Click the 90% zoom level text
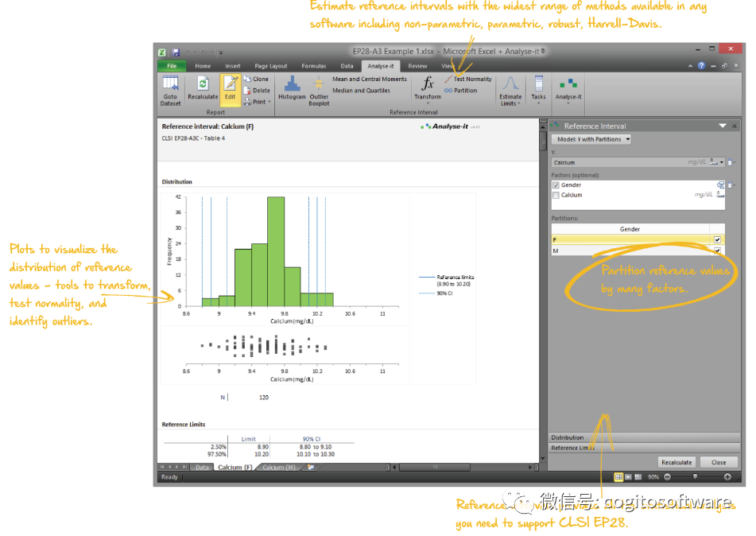Viewport: 756px width, 536px height. pyautogui.click(x=653, y=476)
